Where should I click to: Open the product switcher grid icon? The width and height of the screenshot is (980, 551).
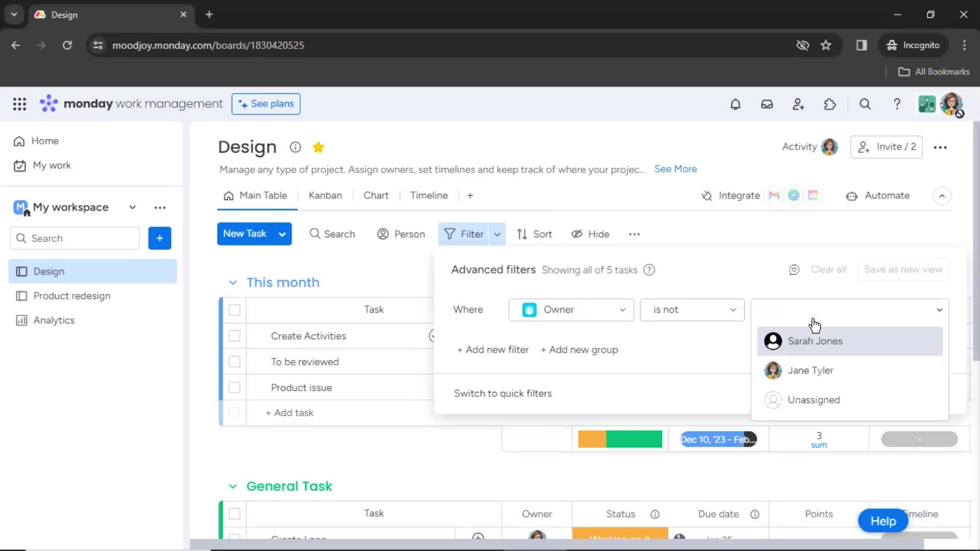coord(19,104)
